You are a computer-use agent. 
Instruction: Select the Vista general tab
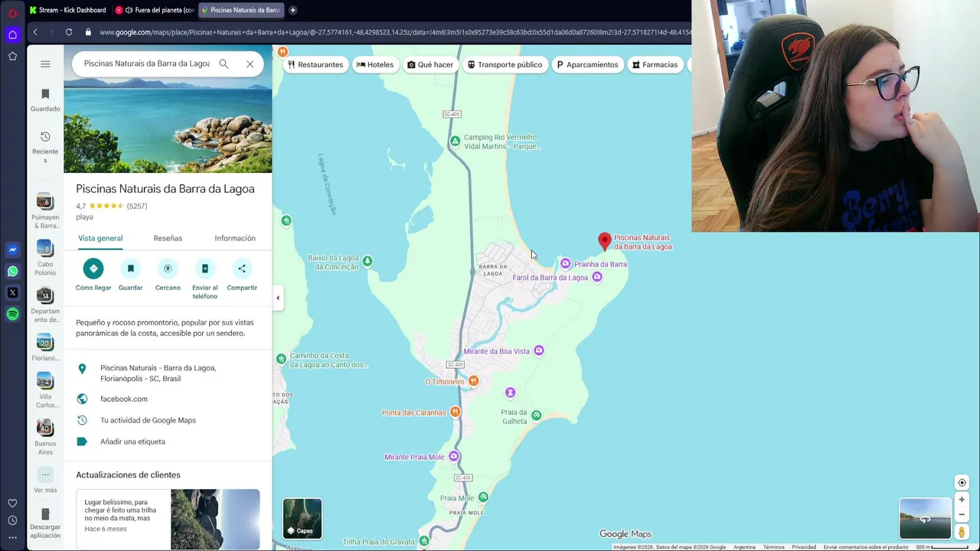tap(100, 238)
